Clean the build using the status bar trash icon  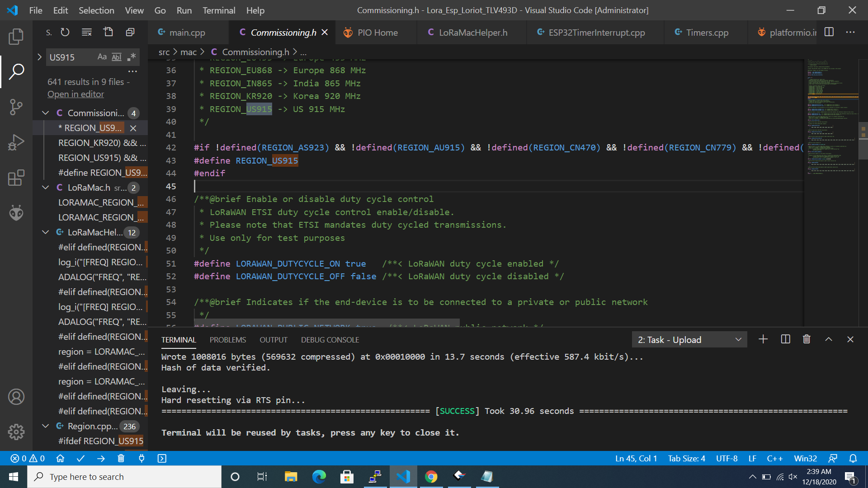click(121, 458)
